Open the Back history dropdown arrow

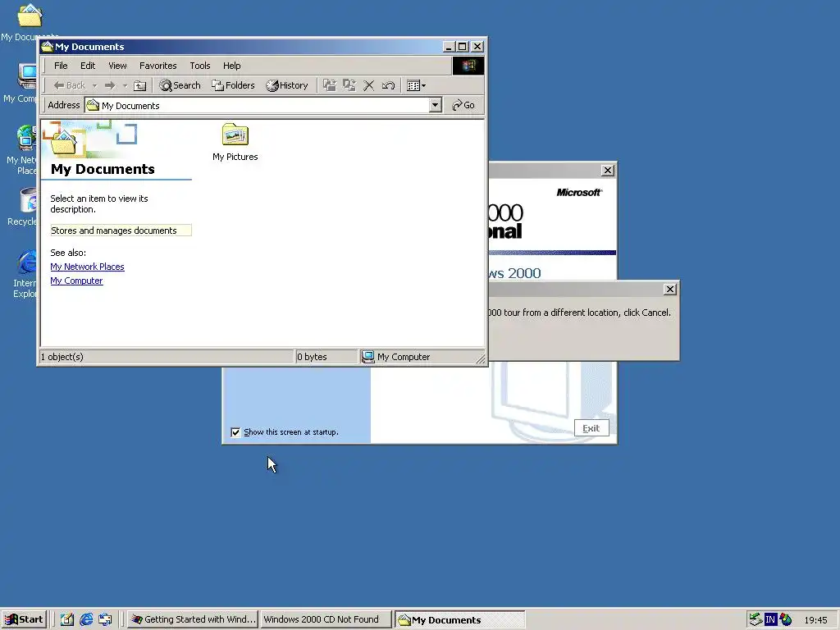(x=94, y=85)
